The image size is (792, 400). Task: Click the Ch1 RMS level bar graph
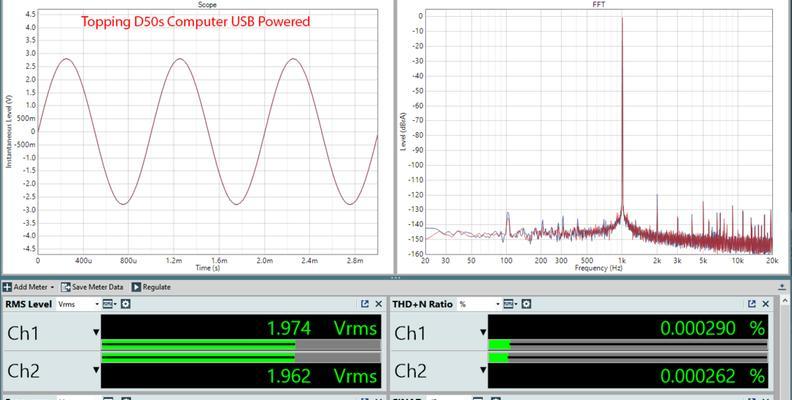coord(241,345)
